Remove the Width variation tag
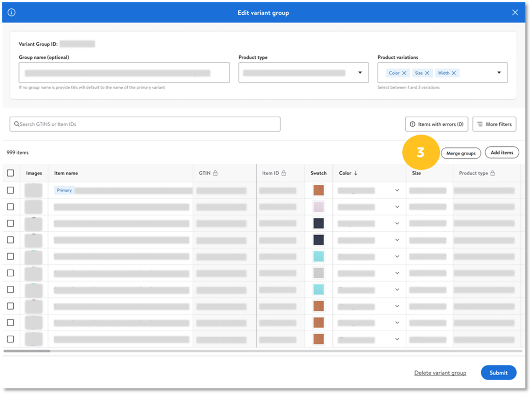Viewport: 532px width, 395px height. coord(454,73)
